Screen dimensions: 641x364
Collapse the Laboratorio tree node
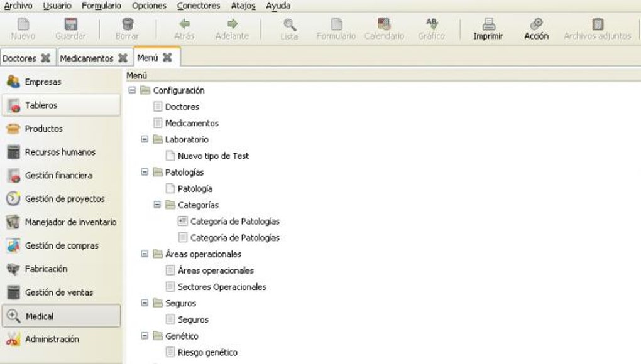pyautogui.click(x=145, y=139)
